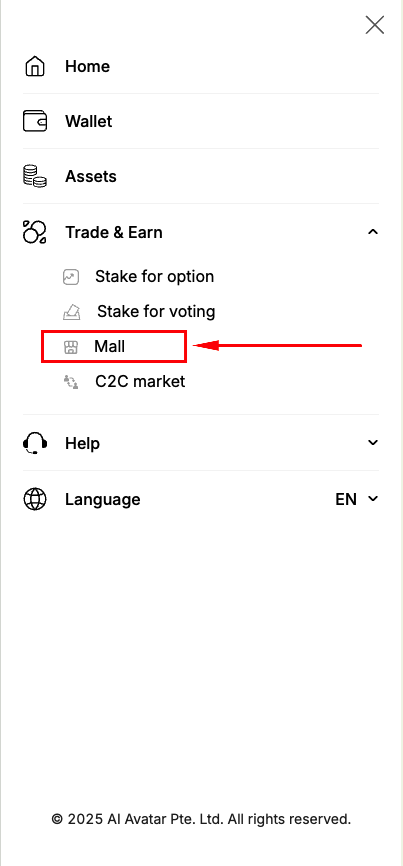Click the Language globe icon
Screen dimensions: 403x866
pos(35,499)
